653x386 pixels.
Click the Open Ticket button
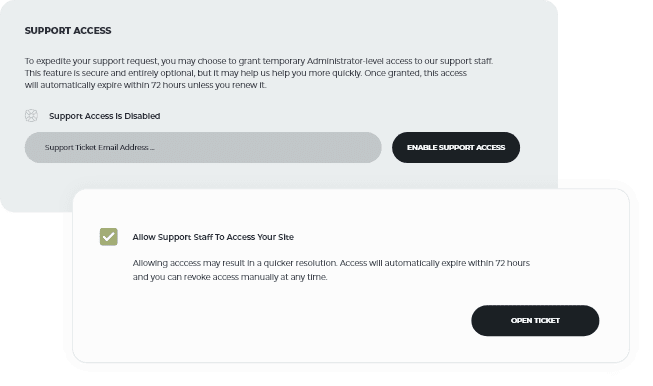[535, 320]
